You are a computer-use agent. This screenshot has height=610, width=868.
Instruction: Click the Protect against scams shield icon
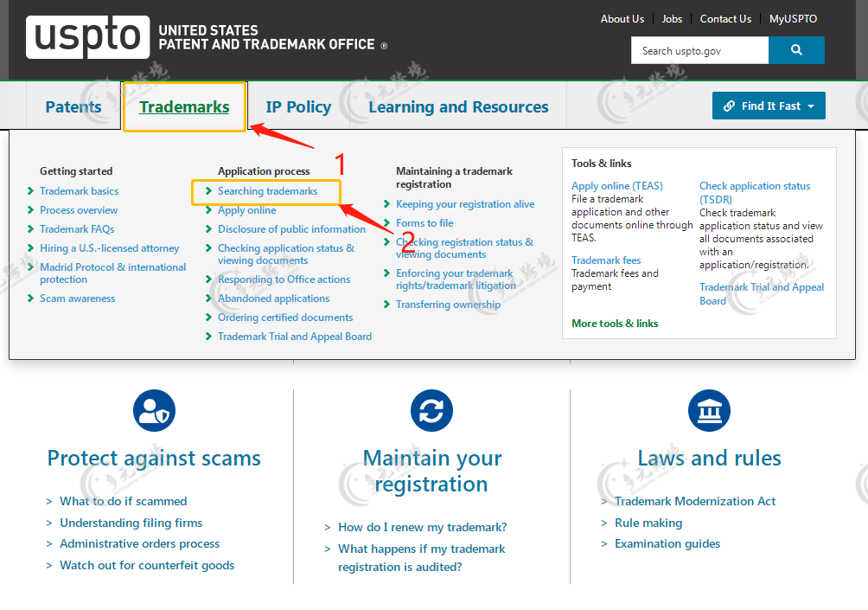155,410
